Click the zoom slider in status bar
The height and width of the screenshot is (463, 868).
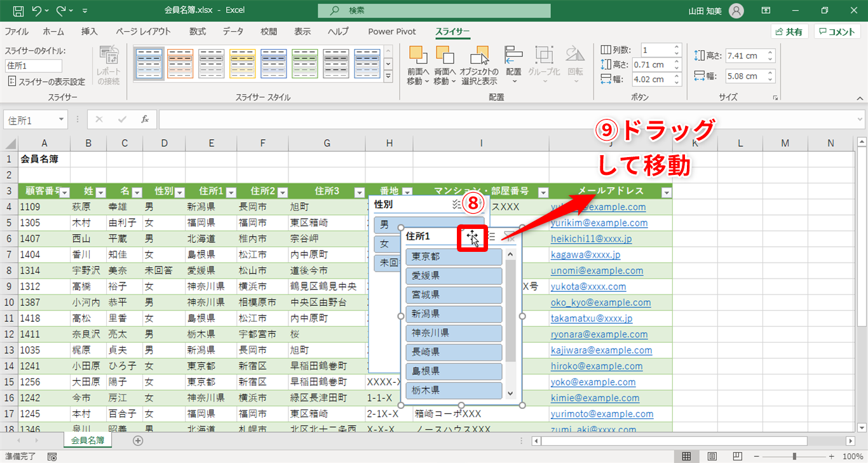[x=795, y=457]
